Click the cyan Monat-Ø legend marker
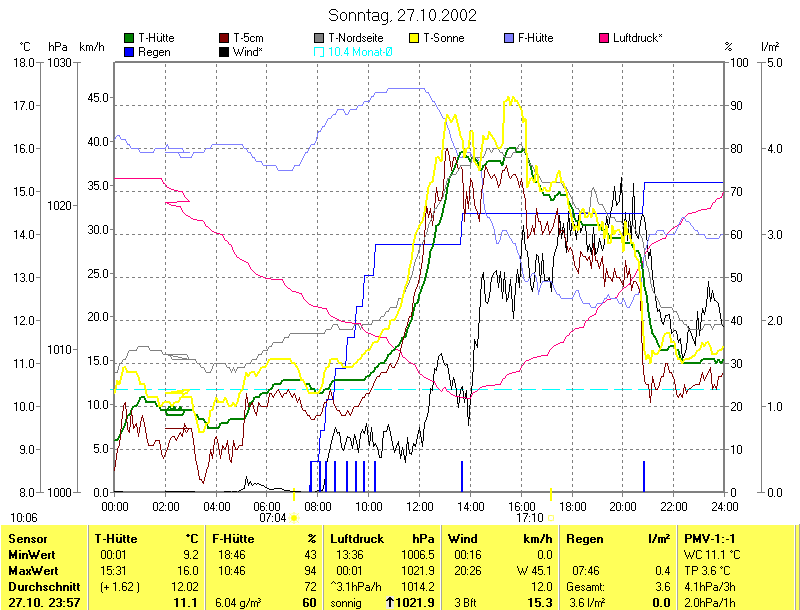The image size is (800, 610). coord(319,52)
